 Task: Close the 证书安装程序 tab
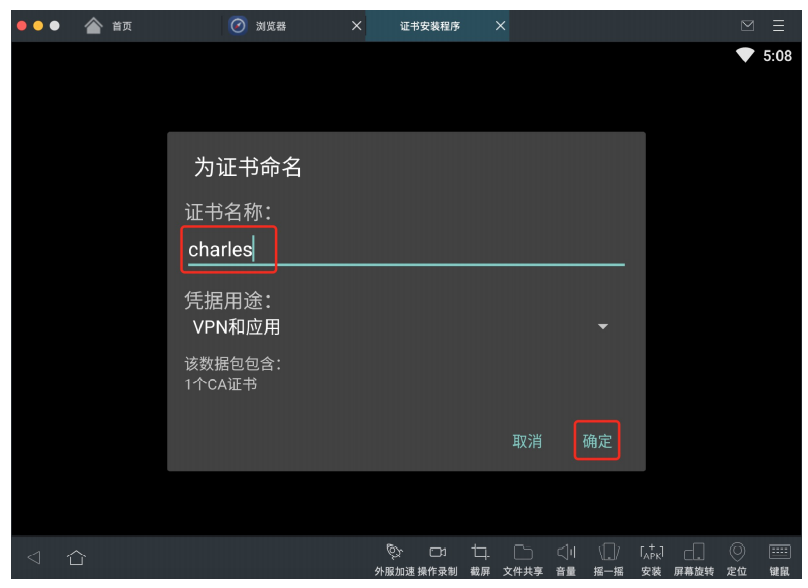pos(500,26)
